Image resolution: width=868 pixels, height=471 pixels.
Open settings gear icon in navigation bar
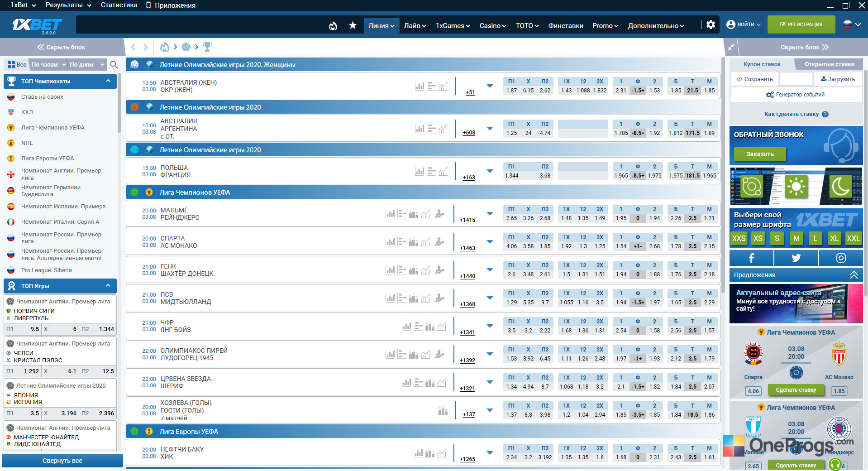coord(711,24)
